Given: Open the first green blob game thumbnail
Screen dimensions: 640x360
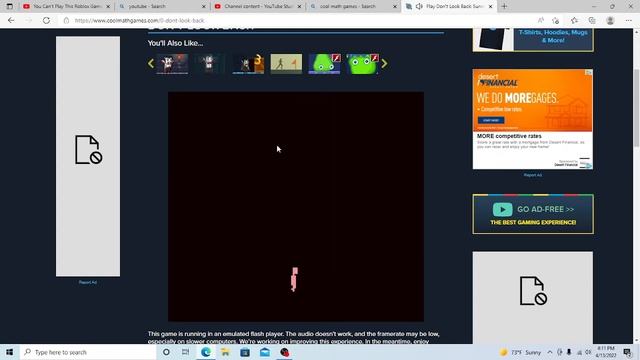Looking at the screenshot, I should pyautogui.click(x=324, y=64).
